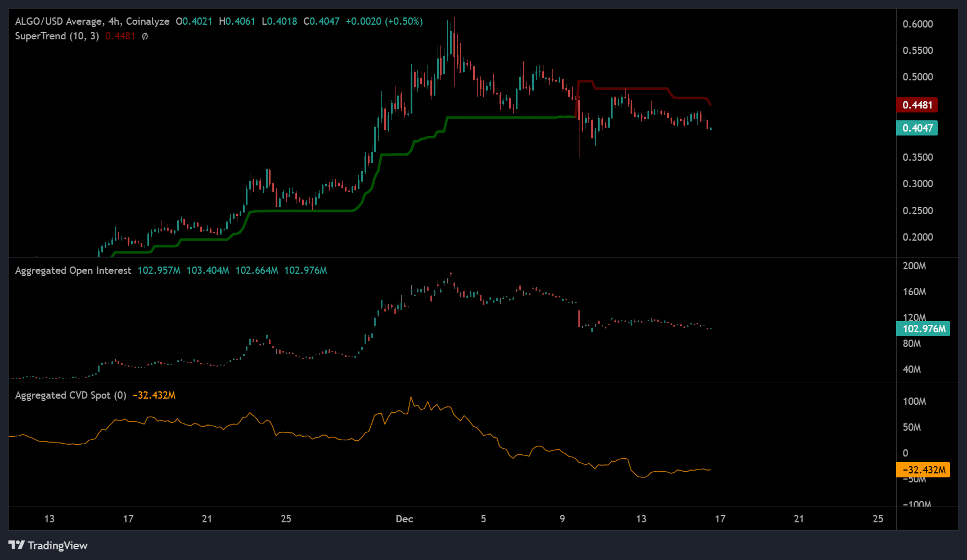This screenshot has width=967, height=560.
Task: Click the Dec month label on time axis
Action: [404, 519]
